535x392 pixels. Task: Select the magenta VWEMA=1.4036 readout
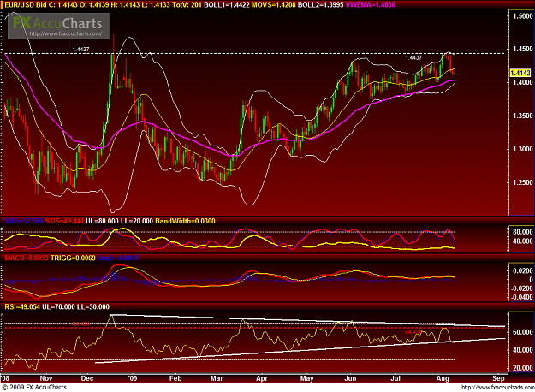(370, 5)
